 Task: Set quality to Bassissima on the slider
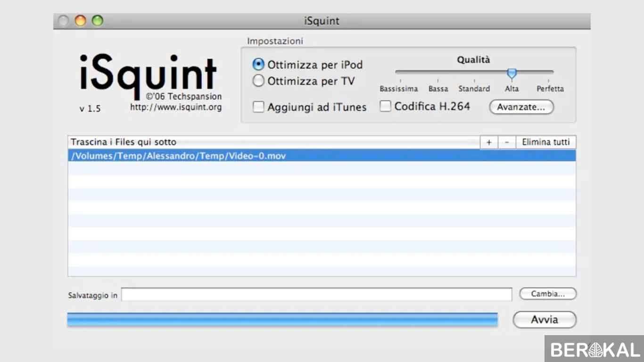tap(399, 88)
